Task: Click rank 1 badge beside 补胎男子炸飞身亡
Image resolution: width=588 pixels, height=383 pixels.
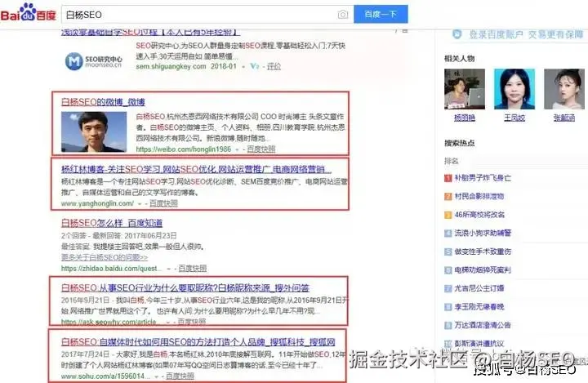Action: 448,178
